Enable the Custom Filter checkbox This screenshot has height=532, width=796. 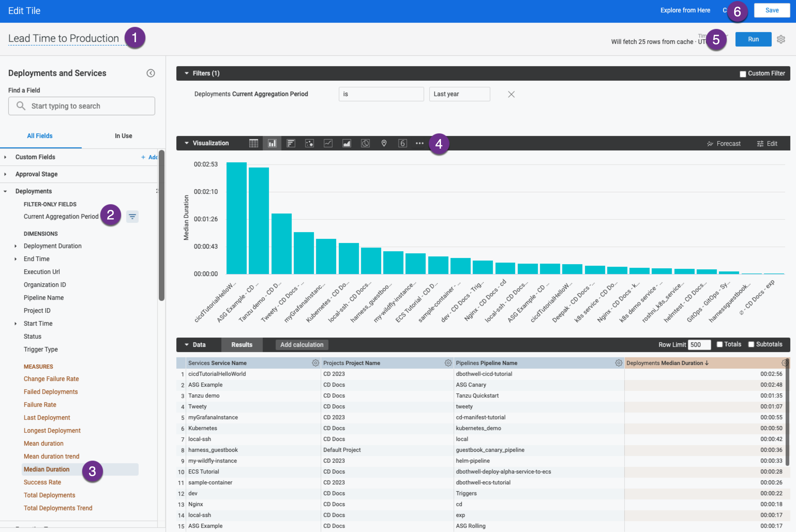click(743, 74)
